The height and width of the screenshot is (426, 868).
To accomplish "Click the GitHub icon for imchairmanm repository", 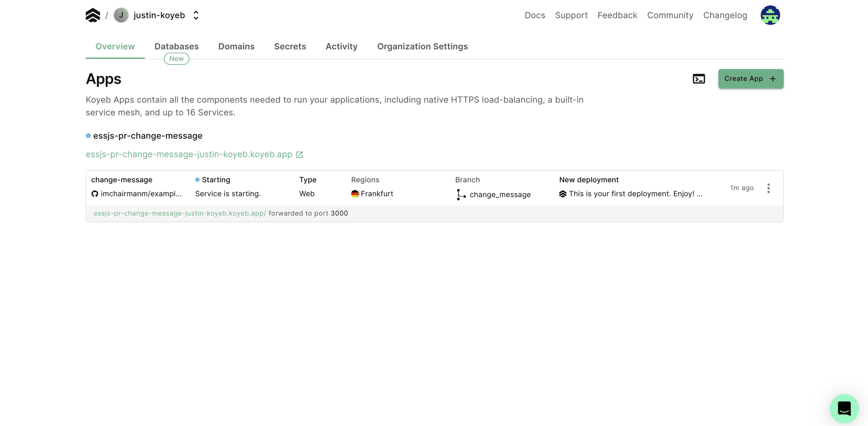I will click(x=95, y=194).
